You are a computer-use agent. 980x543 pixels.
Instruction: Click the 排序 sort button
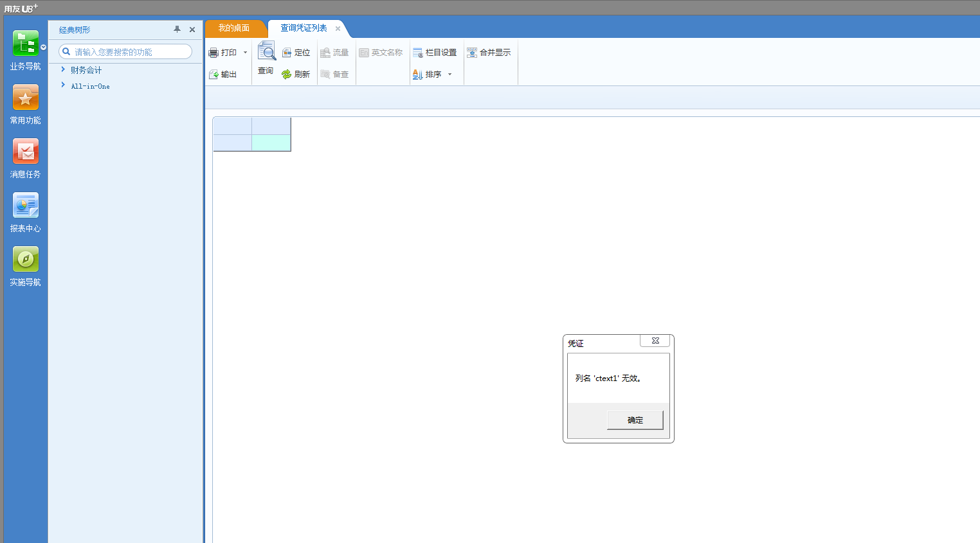tap(427, 75)
